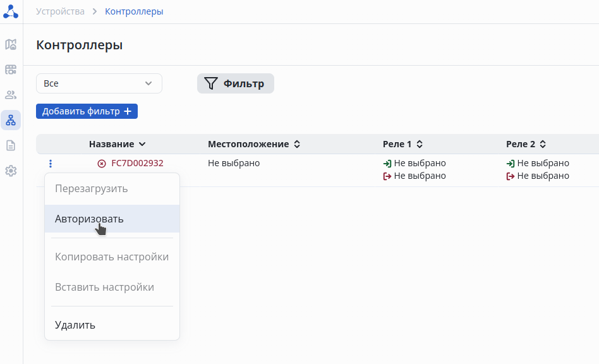Image resolution: width=599 pixels, height=364 pixels.
Task: Open the devices network icon in sidebar
Action: [11, 120]
